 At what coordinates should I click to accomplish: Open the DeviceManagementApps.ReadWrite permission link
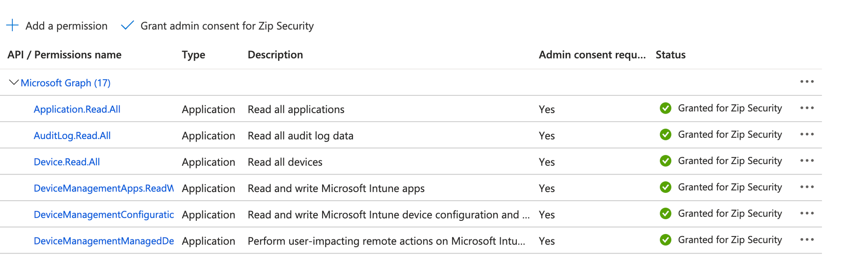coord(103,188)
